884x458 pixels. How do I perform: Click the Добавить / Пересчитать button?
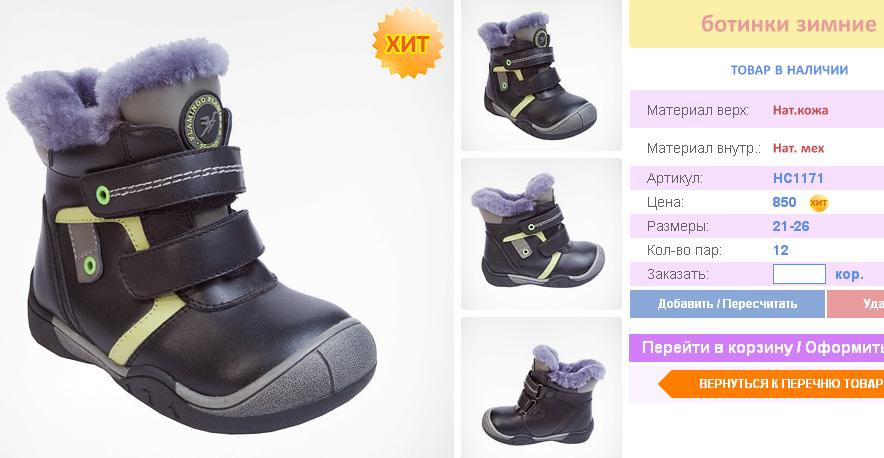coord(727,304)
